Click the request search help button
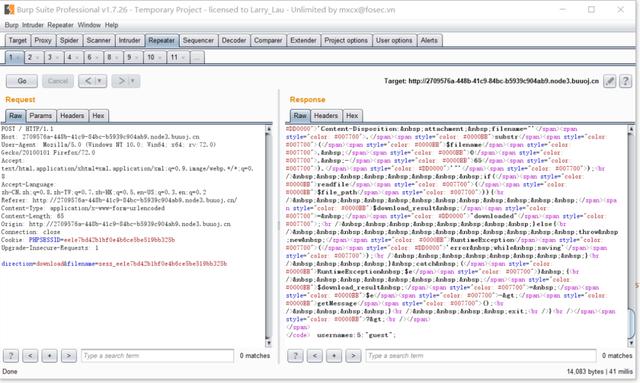 [11, 356]
